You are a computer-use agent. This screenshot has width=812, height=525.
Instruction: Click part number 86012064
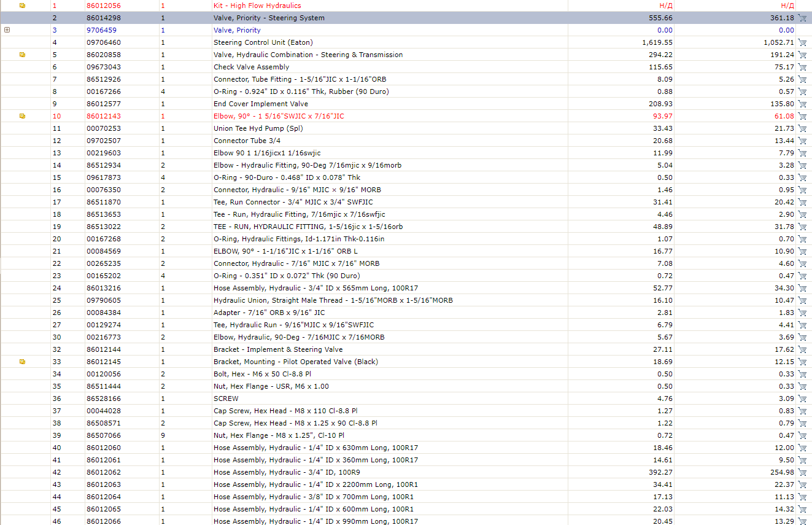(104, 497)
